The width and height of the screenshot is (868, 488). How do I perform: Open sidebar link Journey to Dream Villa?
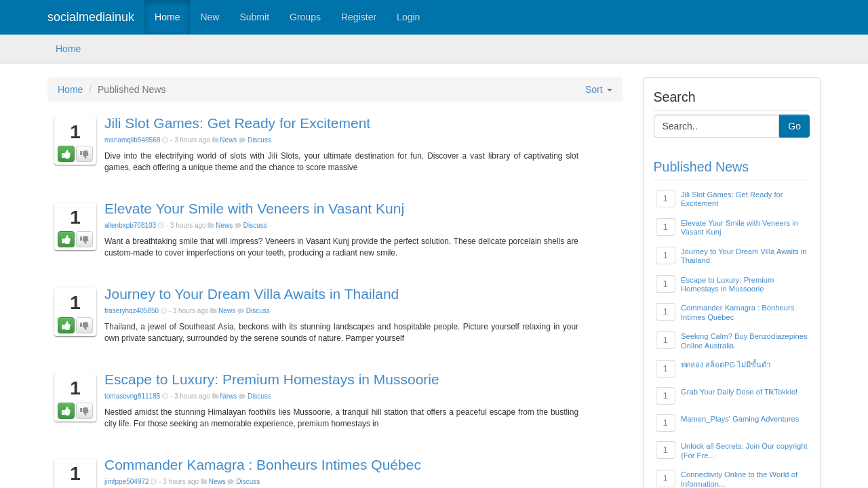coord(743,256)
